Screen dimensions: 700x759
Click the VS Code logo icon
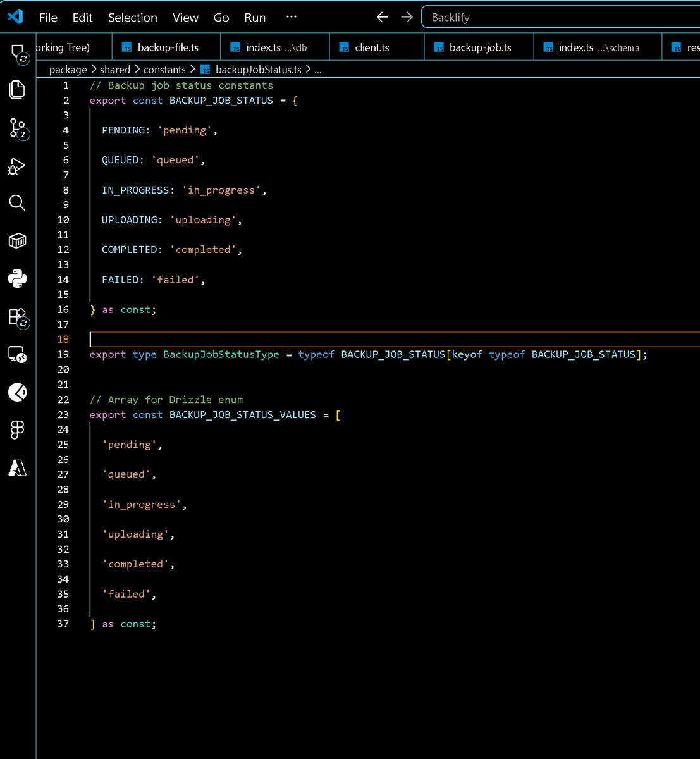[x=15, y=16]
